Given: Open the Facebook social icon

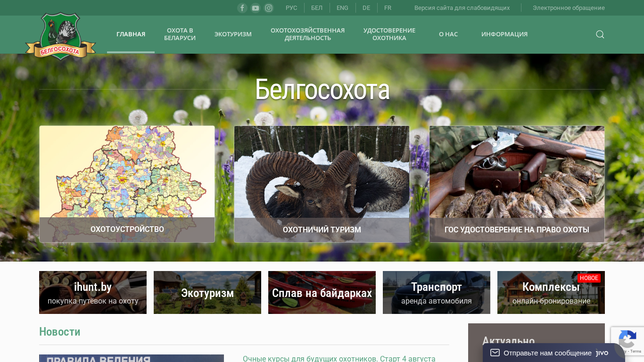Looking at the screenshot, I should point(242,8).
